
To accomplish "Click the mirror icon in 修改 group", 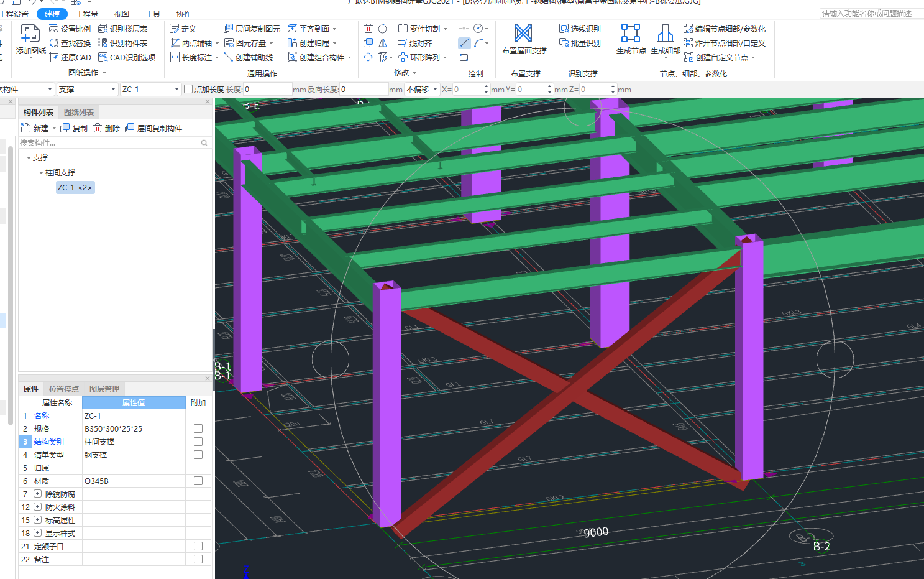I will [x=383, y=43].
